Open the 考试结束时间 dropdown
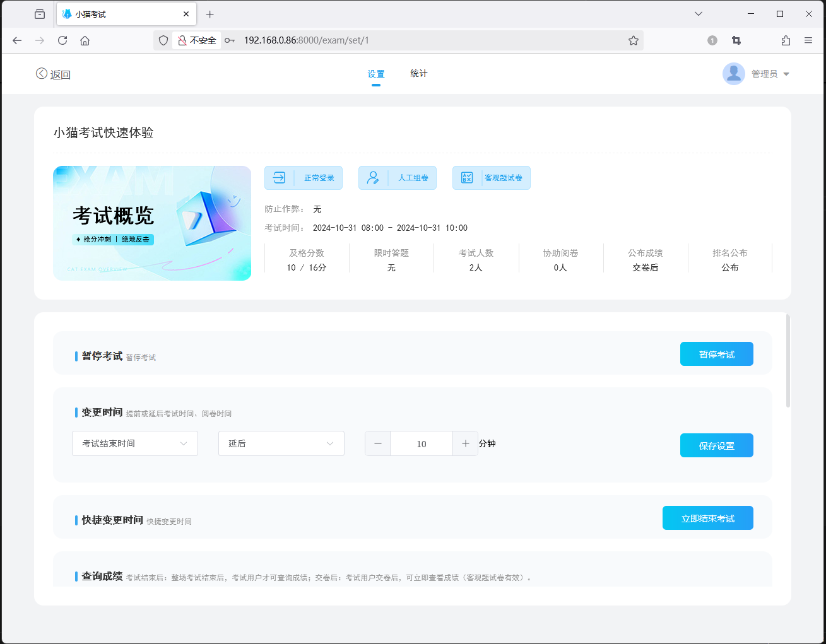The width and height of the screenshot is (826, 644). [135, 443]
